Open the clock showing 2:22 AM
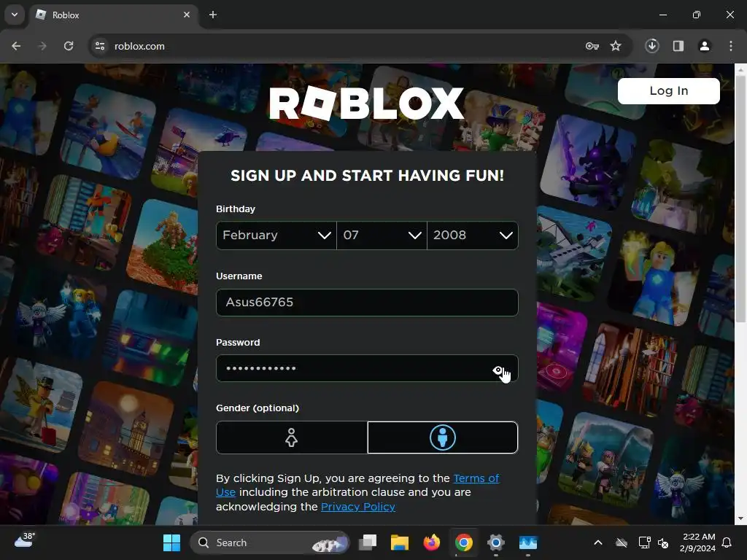The image size is (747, 560). pyautogui.click(x=698, y=542)
